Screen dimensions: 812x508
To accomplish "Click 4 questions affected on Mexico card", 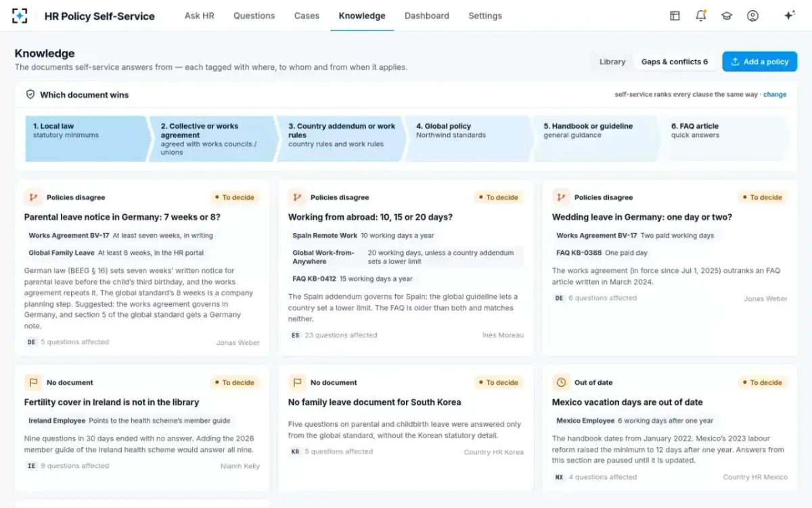I will pos(602,477).
